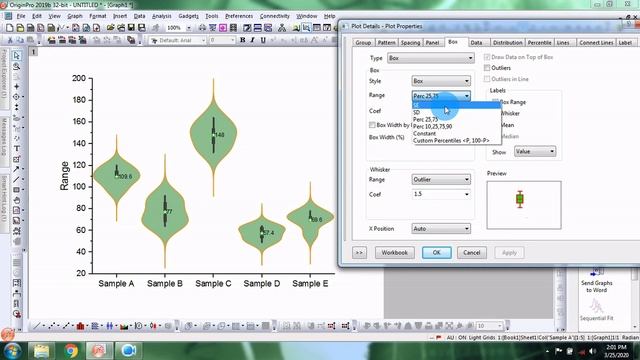Pick the Arrow drawing tool
Screen dimensions: 640x360
point(16,169)
